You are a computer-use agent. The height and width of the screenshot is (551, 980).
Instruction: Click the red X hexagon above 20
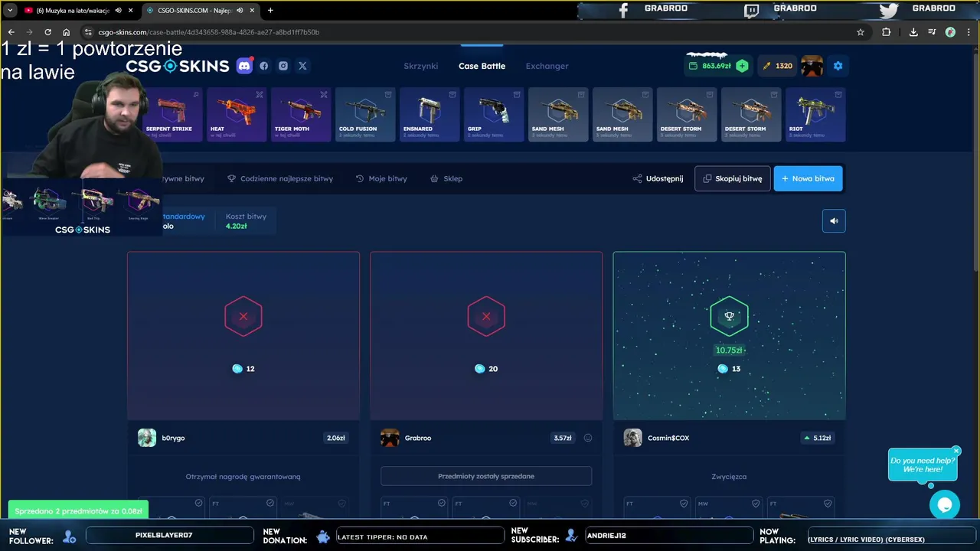coord(486,316)
